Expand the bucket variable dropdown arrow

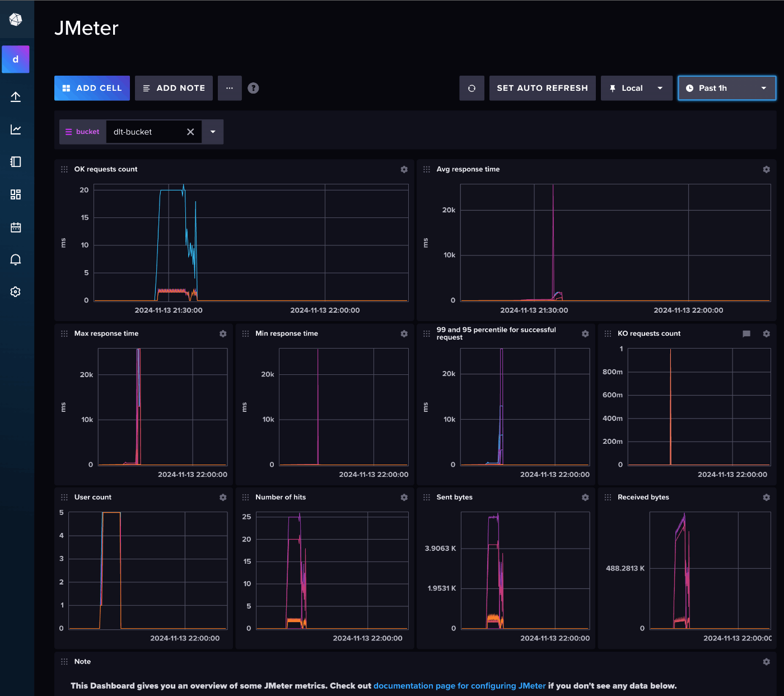point(213,132)
